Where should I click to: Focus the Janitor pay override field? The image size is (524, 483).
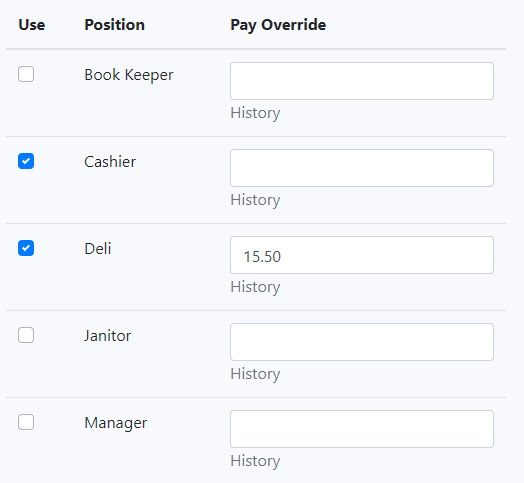(362, 342)
